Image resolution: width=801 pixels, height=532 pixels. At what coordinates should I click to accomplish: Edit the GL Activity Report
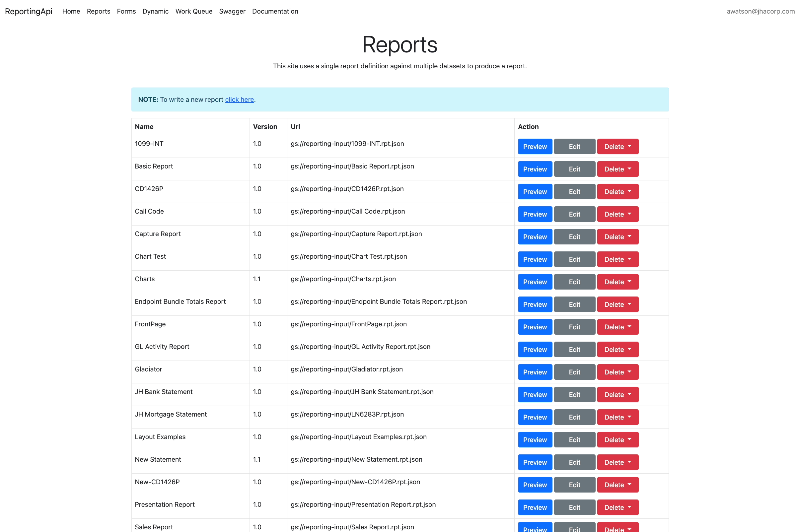(574, 350)
